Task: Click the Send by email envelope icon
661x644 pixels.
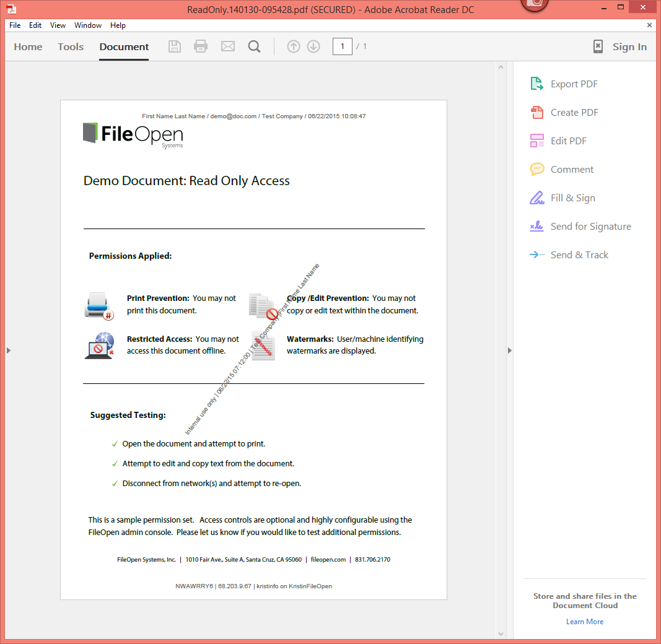Action: pos(228,46)
